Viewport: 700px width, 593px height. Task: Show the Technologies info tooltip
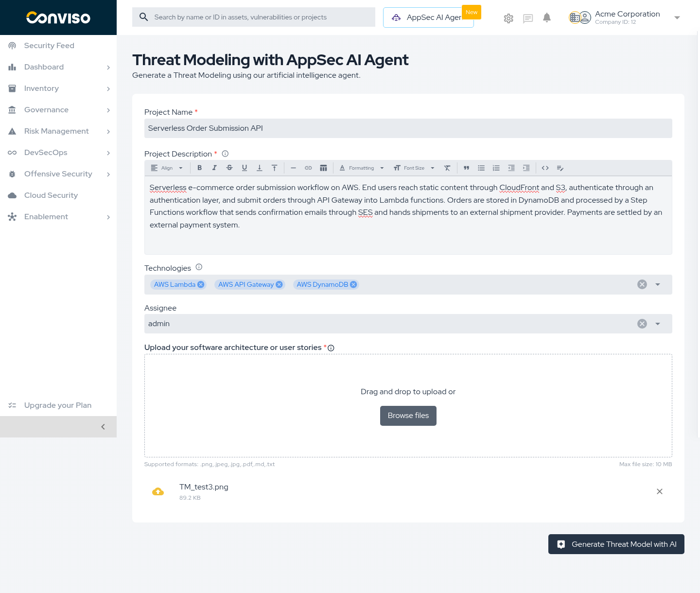click(x=199, y=267)
